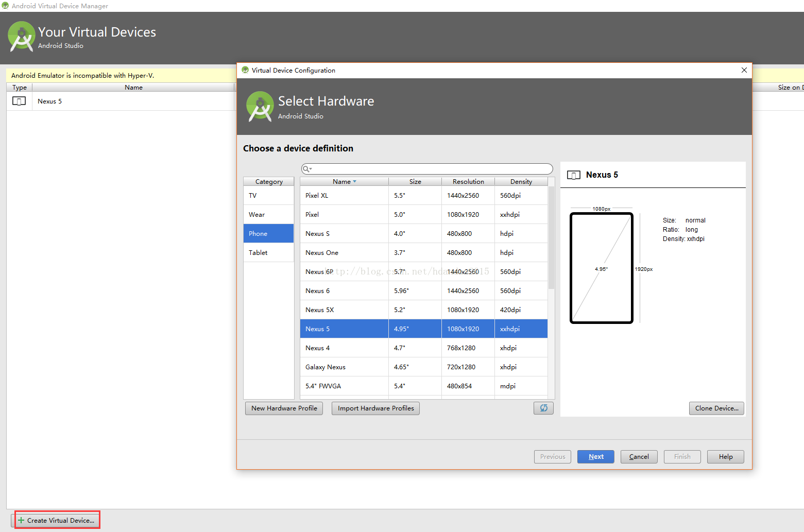Click the 420dpi density cell

pyautogui.click(x=521, y=310)
